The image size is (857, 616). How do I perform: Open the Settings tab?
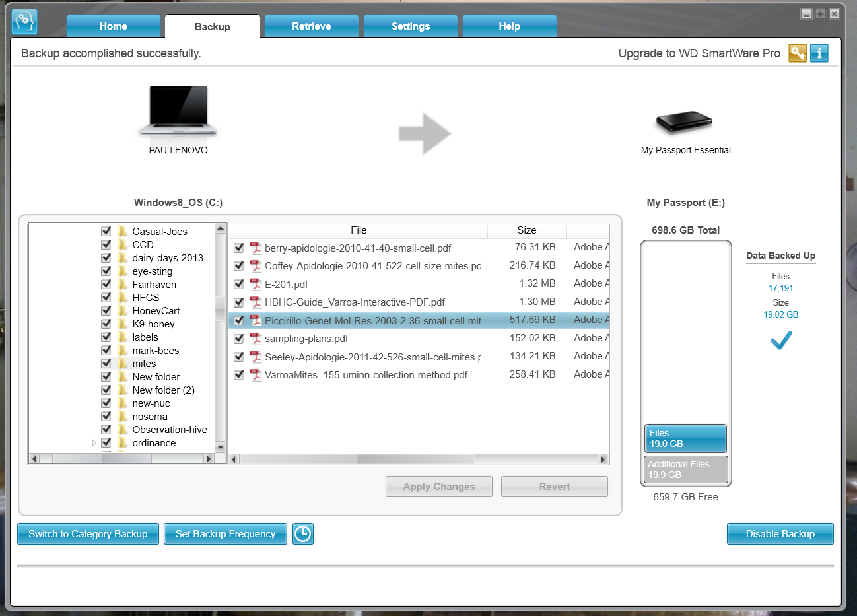pos(411,26)
